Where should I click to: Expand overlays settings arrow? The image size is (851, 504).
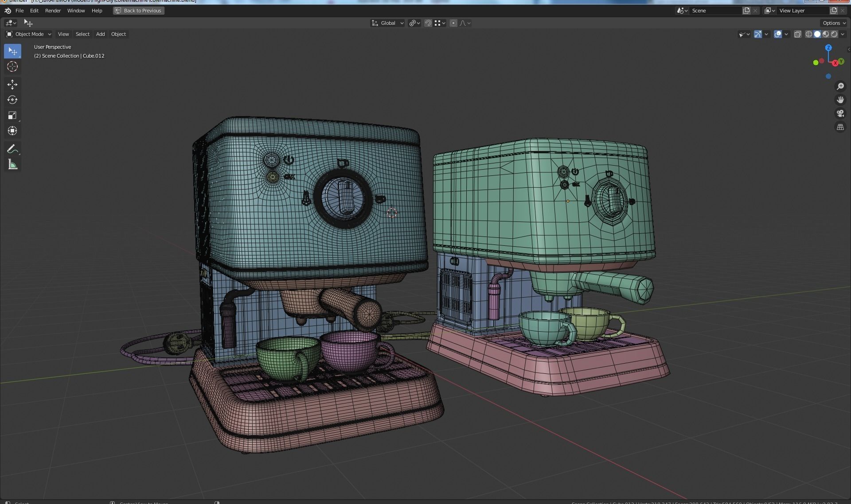pyautogui.click(x=786, y=34)
